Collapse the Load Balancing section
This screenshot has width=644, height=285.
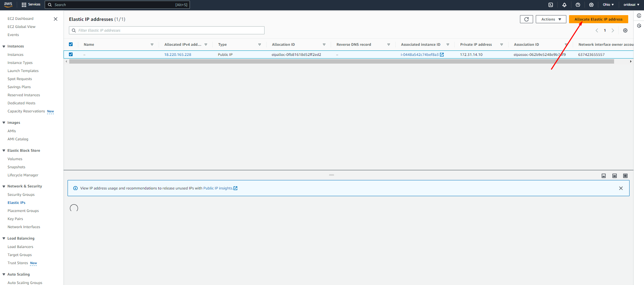(4, 239)
